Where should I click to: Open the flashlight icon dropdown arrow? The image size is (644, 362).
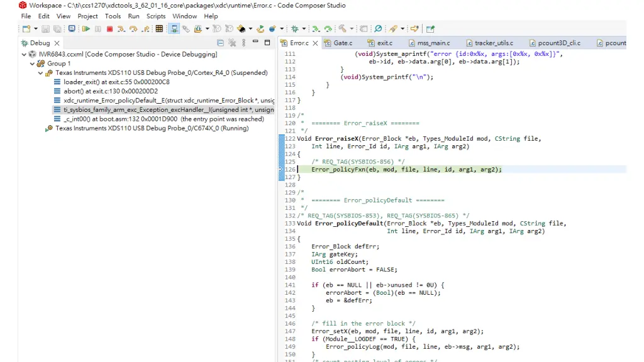(x=402, y=29)
